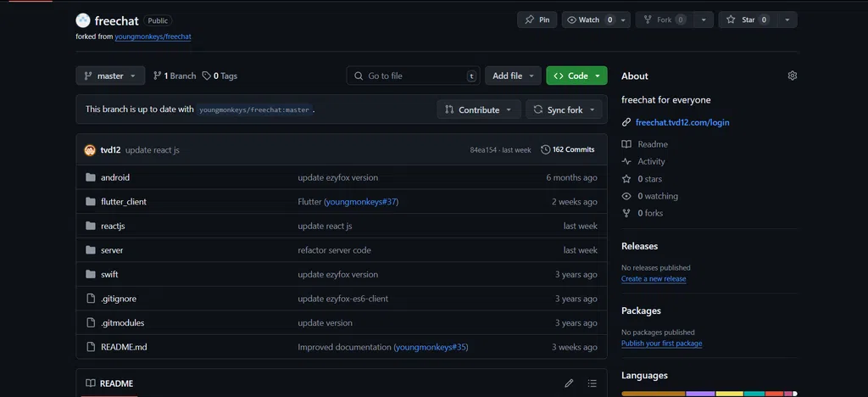Click Publish your first package

tap(661, 344)
